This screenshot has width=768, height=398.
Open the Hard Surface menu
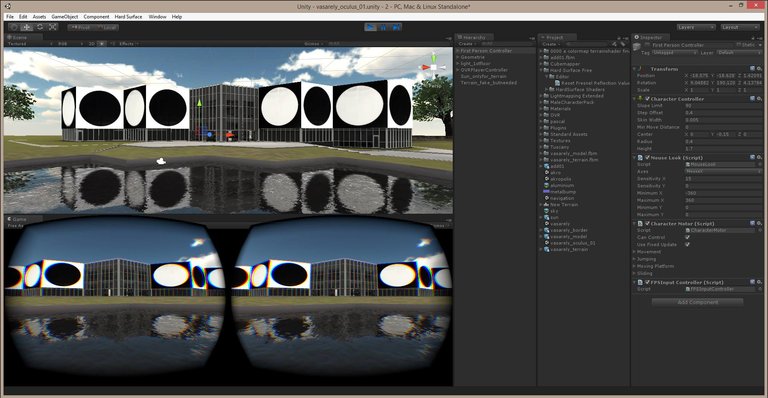click(x=128, y=17)
